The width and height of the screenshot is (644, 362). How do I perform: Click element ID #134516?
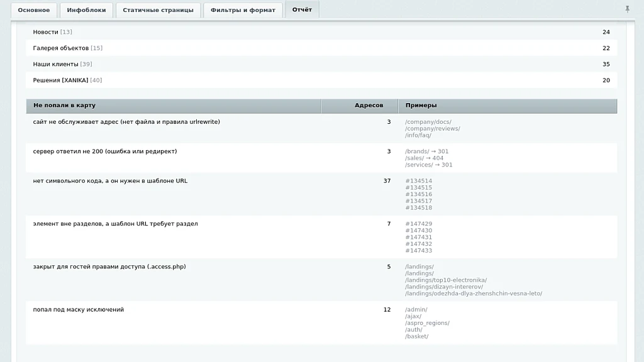point(418,194)
